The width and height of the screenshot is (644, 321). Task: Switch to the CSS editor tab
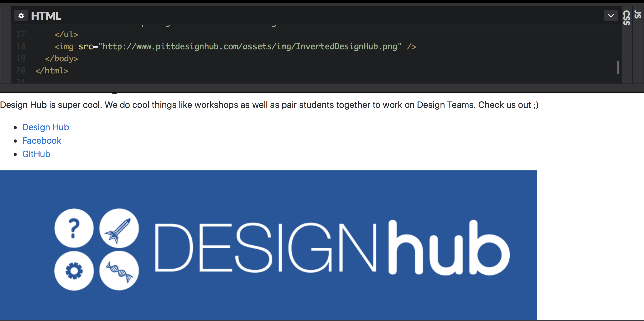(x=627, y=17)
